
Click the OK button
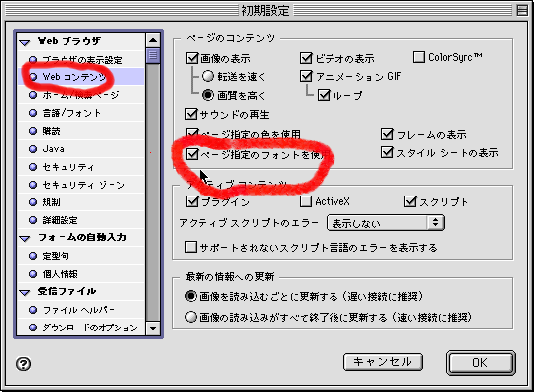click(x=480, y=363)
